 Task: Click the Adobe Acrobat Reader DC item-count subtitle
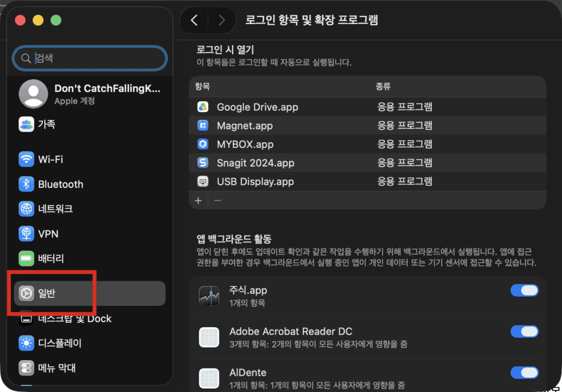point(318,344)
